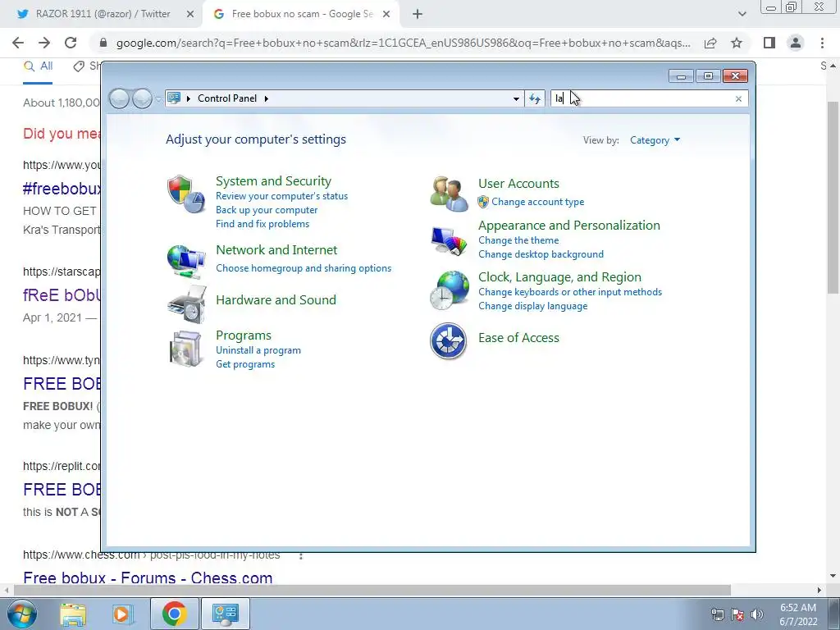Switch to Chrome from the taskbar
The image size is (840, 630).
click(x=174, y=614)
